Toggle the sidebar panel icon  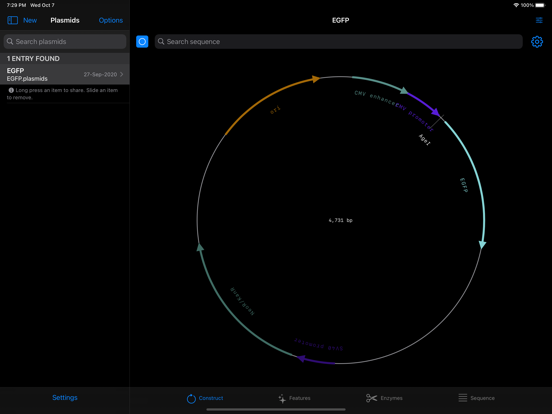[x=13, y=20]
